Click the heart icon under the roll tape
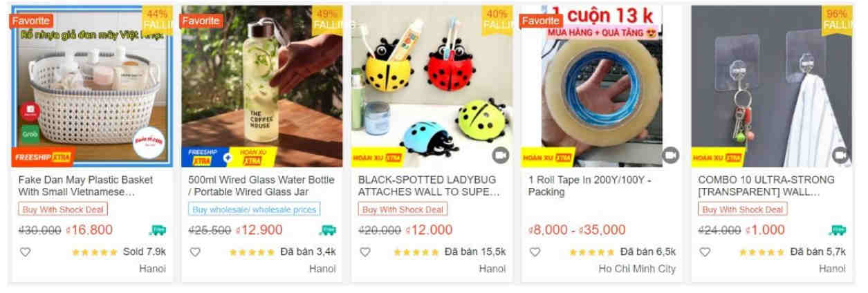 535,252
